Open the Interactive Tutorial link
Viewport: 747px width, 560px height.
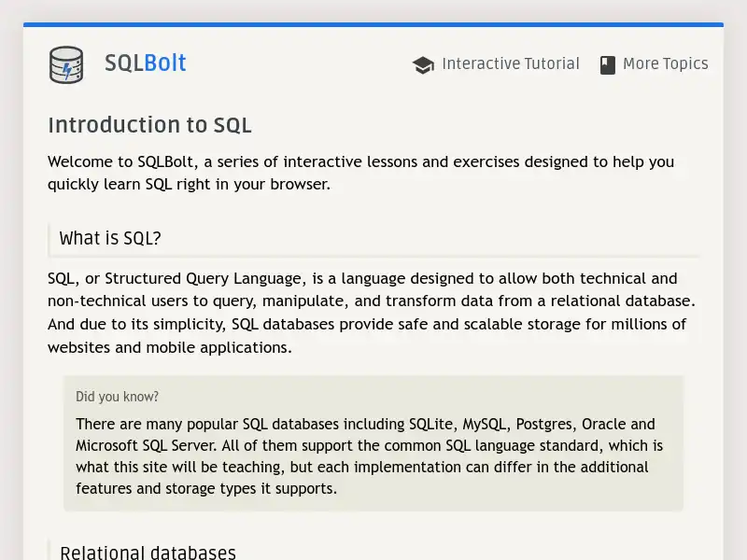[x=511, y=64]
